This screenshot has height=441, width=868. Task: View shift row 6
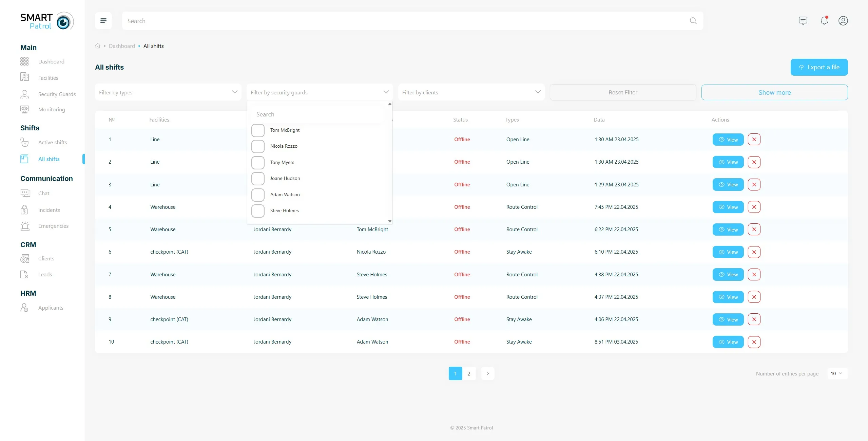coord(728,252)
